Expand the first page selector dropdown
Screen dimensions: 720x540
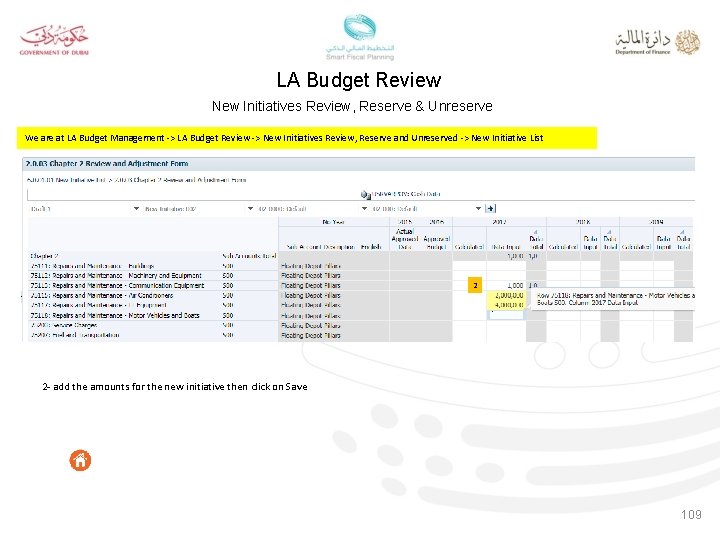click(x=136, y=208)
